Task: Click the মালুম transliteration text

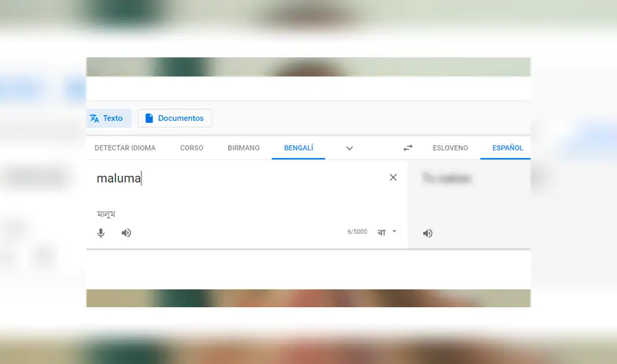Action: pyautogui.click(x=106, y=213)
